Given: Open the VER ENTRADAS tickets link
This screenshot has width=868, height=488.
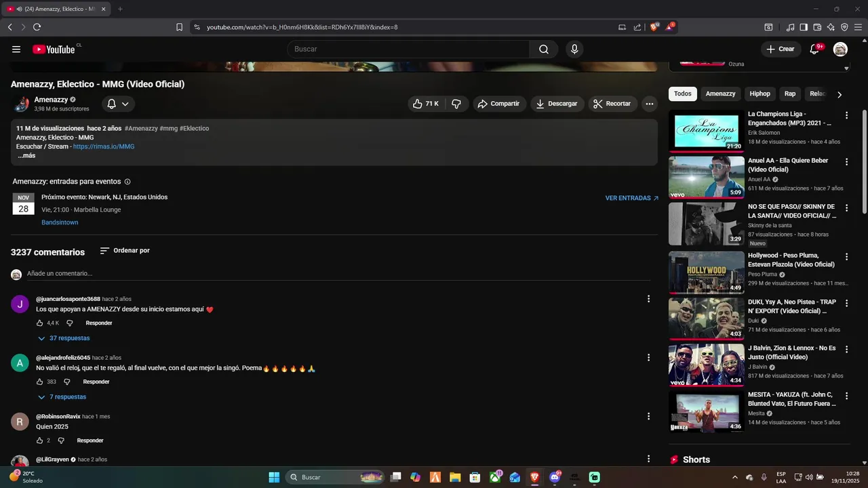Looking at the screenshot, I should click(x=632, y=199).
